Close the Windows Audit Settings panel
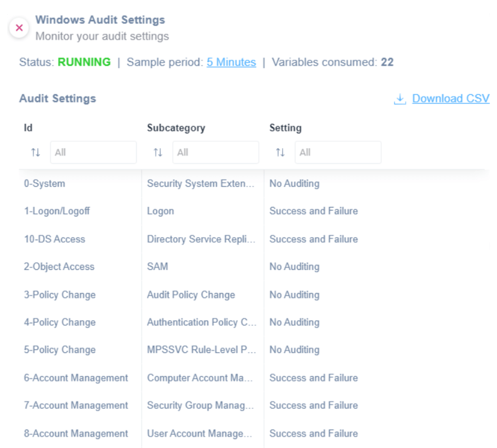Image resolution: width=497 pixels, height=448 pixels. pyautogui.click(x=19, y=28)
